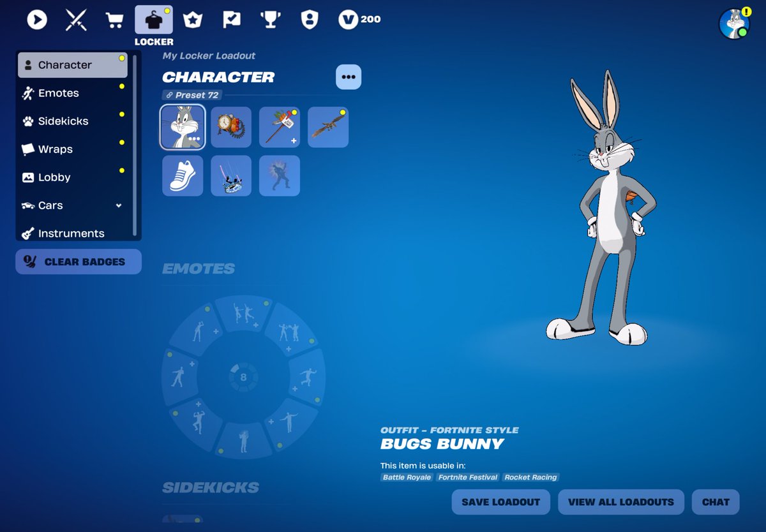The height and width of the screenshot is (532, 766).
Task: Open the Bugs Bunny profile avatar
Action: tap(734, 24)
